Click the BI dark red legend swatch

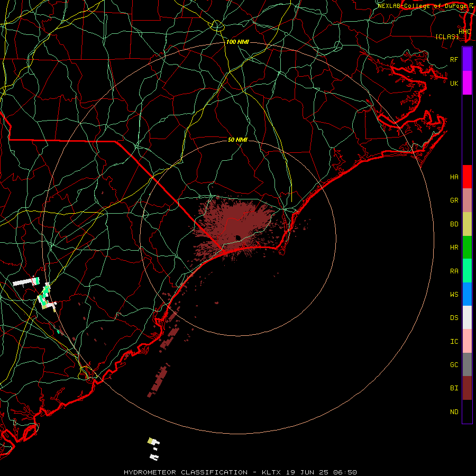[467, 388]
